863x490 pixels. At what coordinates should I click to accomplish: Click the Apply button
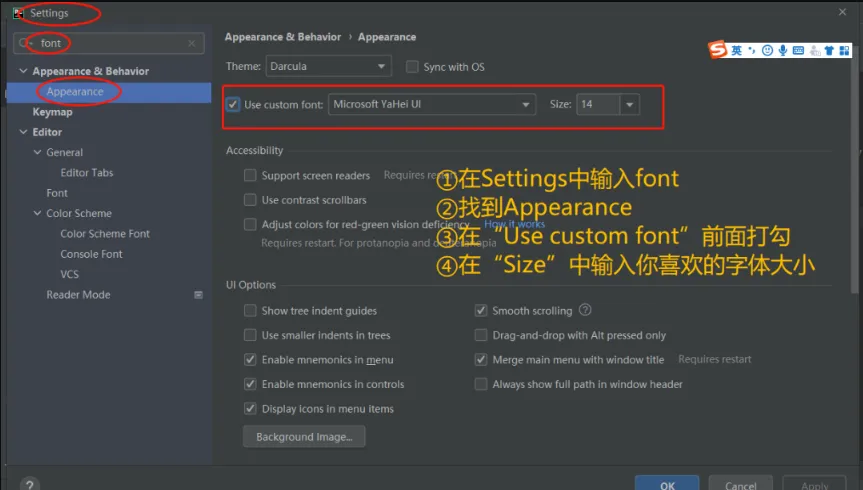click(x=814, y=483)
